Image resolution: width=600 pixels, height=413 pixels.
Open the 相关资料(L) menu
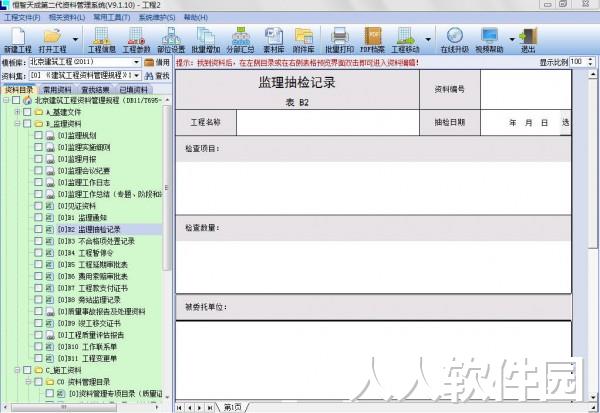coord(67,18)
